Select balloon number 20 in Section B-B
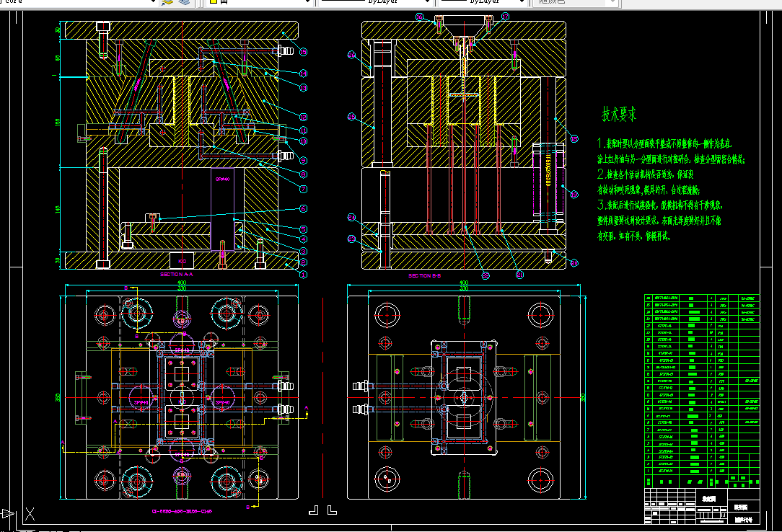 (574, 263)
